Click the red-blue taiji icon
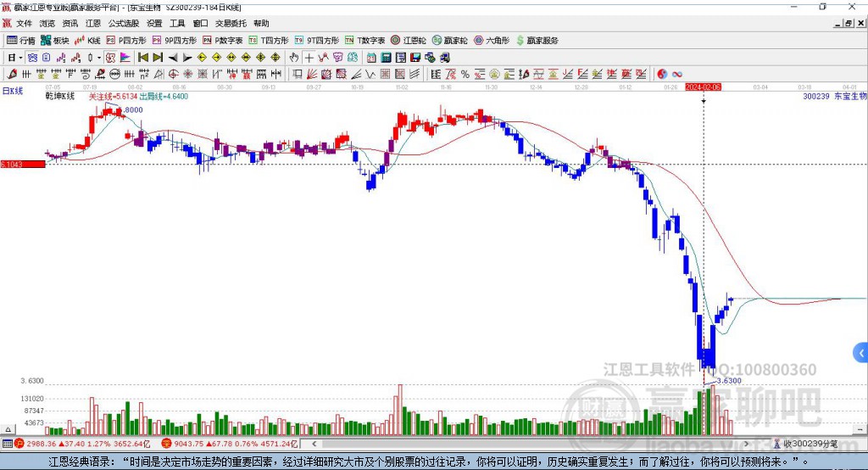 point(662,75)
